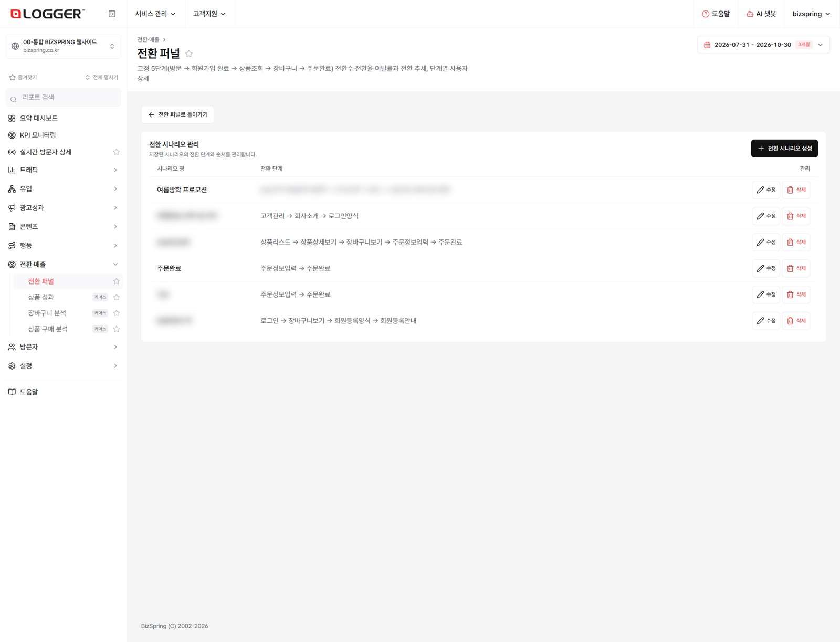Edit the 여름방학 프로모션 scenario
Image resolution: width=840 pixels, height=642 pixels.
coord(766,190)
